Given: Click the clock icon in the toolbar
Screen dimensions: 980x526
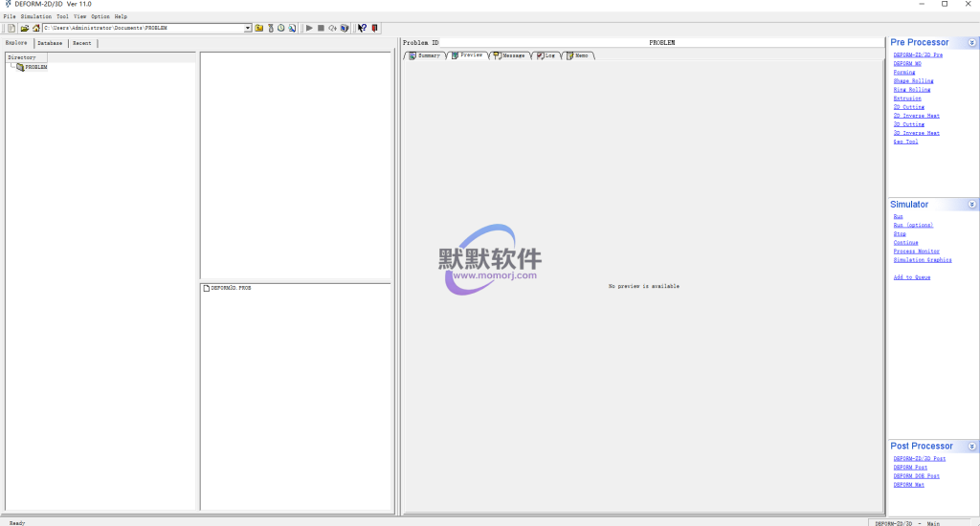Looking at the screenshot, I should pos(280,28).
